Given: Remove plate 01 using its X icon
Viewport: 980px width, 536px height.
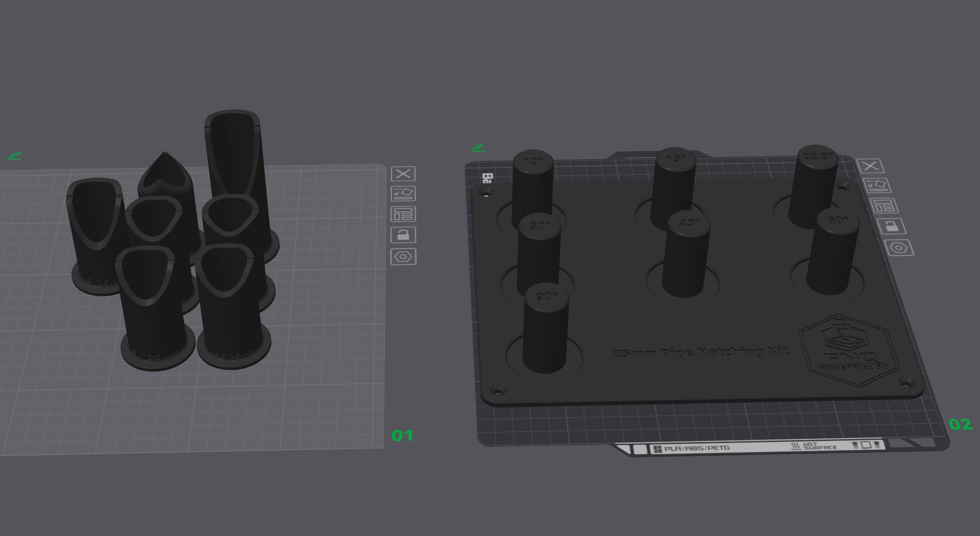Looking at the screenshot, I should (403, 174).
